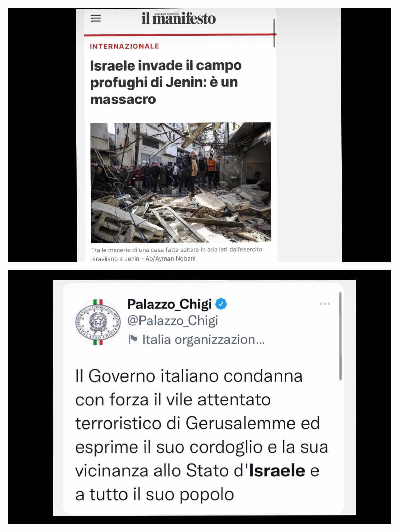Click the flag icon beside Italia organizzazion

(133, 339)
